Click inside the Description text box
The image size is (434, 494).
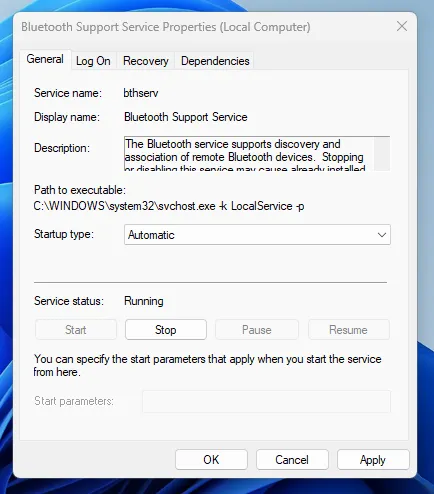249,154
